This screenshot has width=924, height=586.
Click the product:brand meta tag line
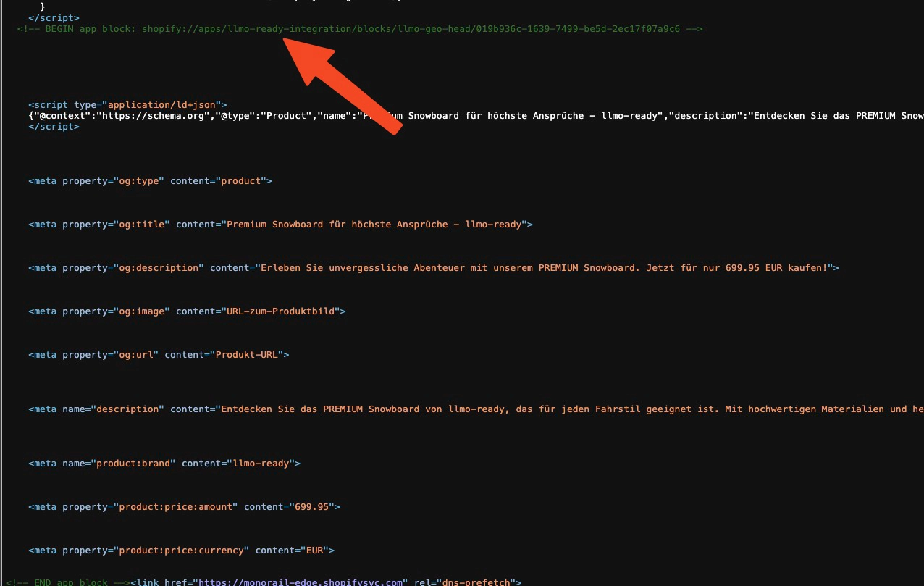164,464
